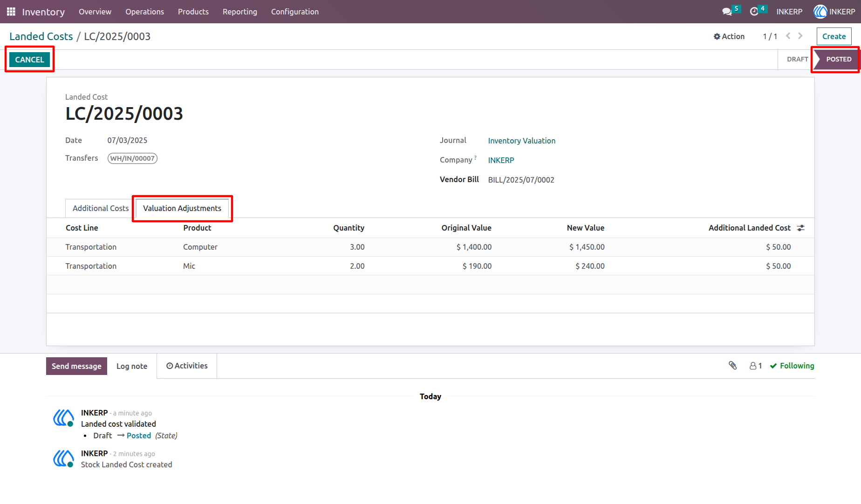Open the Activities scheduler
861x504 pixels.
click(x=187, y=366)
